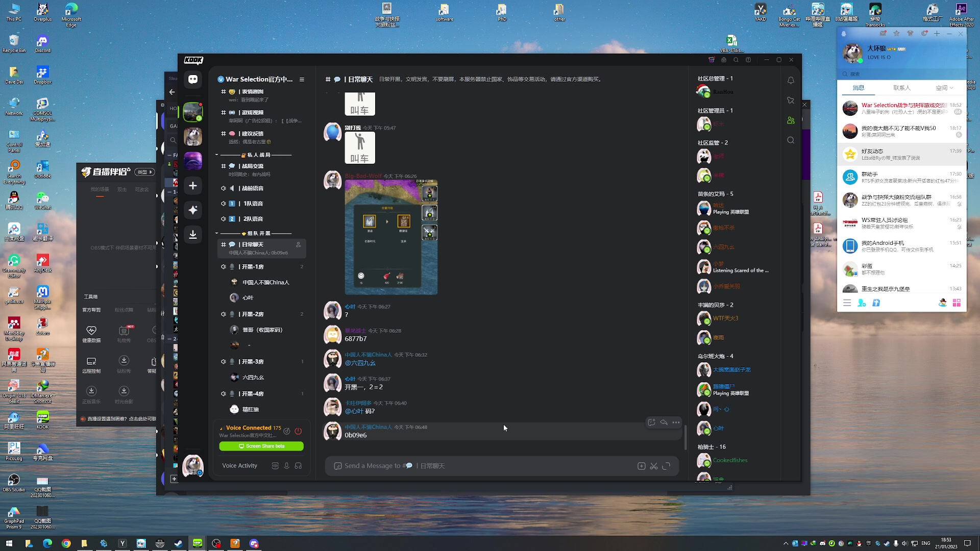Open QQ main menu hamburger icon

(847, 303)
